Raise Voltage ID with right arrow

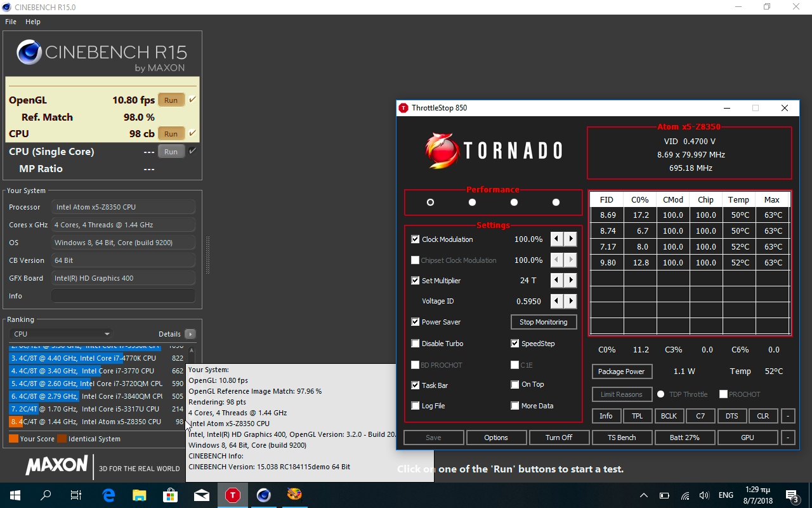[570, 301]
